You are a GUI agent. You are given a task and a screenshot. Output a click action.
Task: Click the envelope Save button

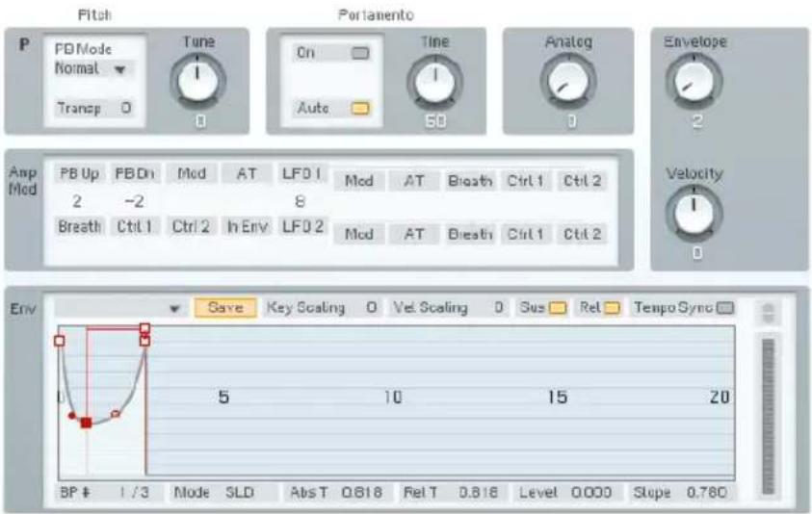(x=225, y=308)
